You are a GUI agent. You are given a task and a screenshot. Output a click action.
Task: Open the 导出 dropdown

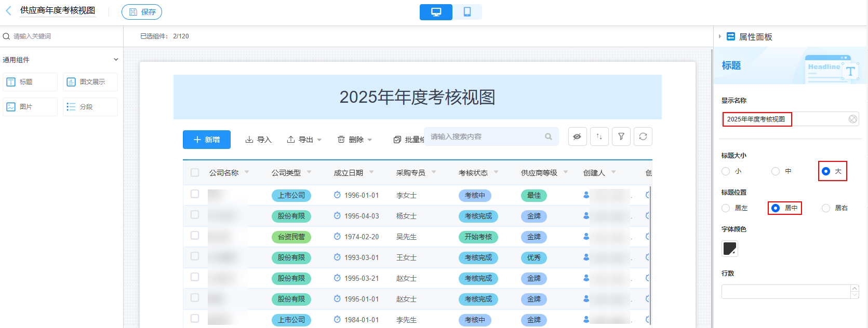click(x=304, y=140)
